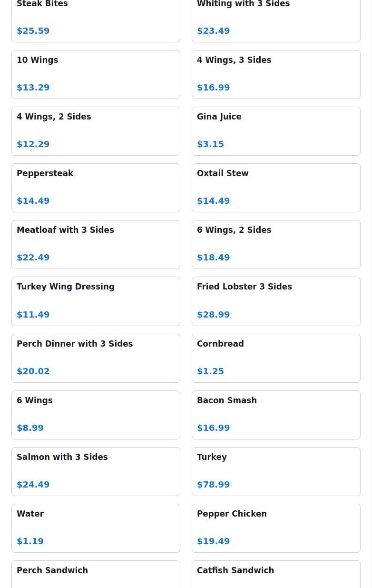
Task: Select Meatloaf with 3 Sides
Action: click(x=96, y=244)
